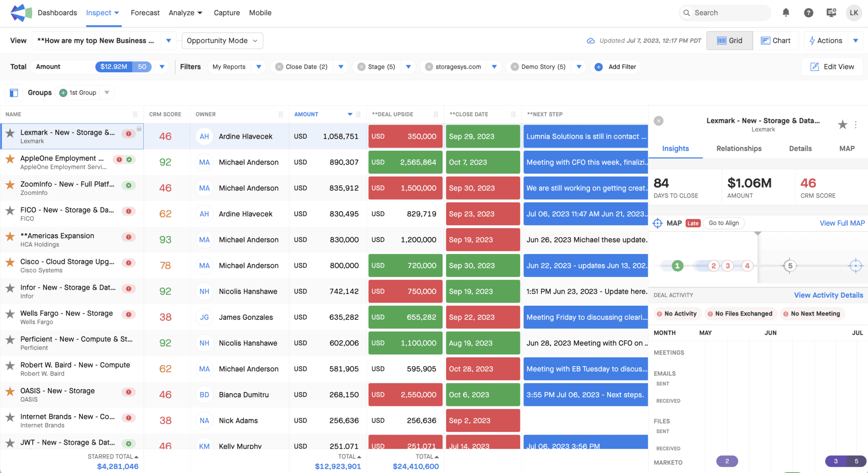The image size is (868, 473).
Task: Sort by the Amount column header
Action: click(306, 114)
